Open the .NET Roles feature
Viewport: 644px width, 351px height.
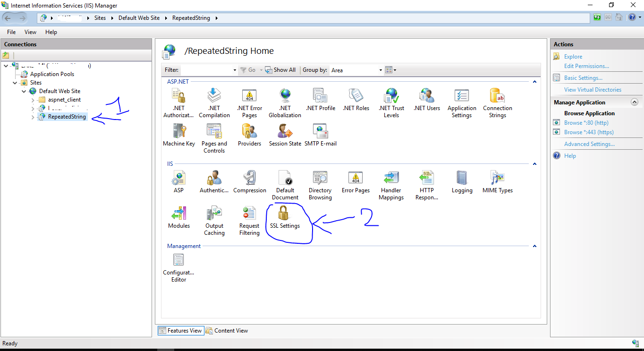356,100
